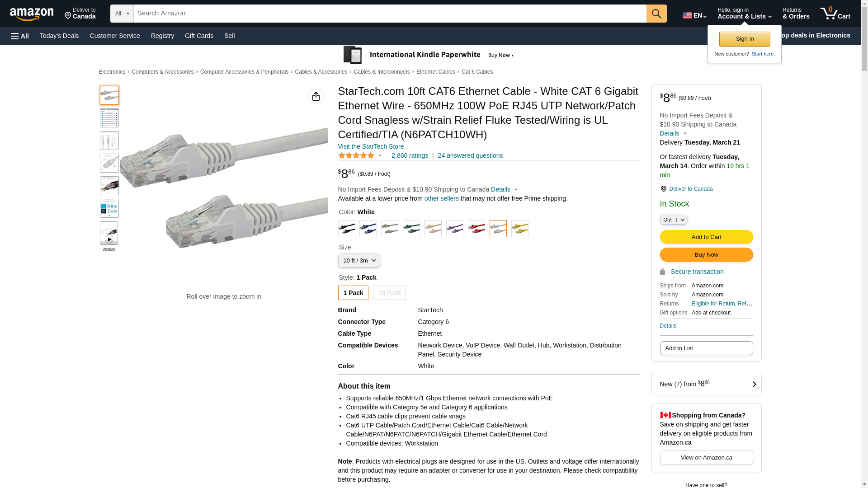
Task: Open the shopping cart
Action: coord(835,14)
